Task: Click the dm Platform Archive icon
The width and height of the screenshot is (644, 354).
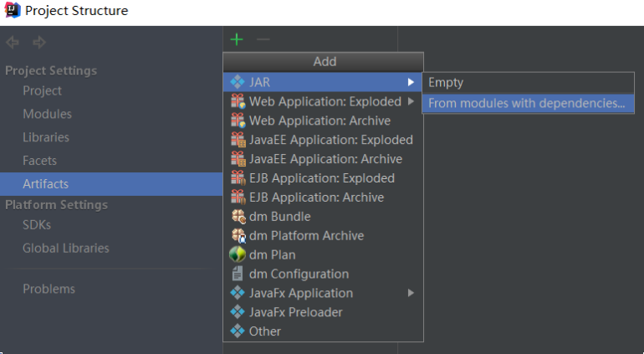Action: coord(238,236)
